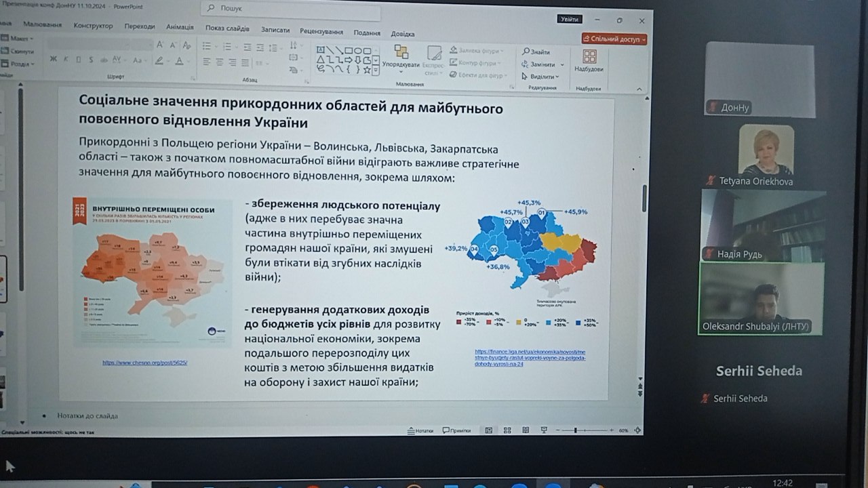Viewport: 868px width, 488px height.
Task: Switch to Reading view icon
Action: coord(526,430)
